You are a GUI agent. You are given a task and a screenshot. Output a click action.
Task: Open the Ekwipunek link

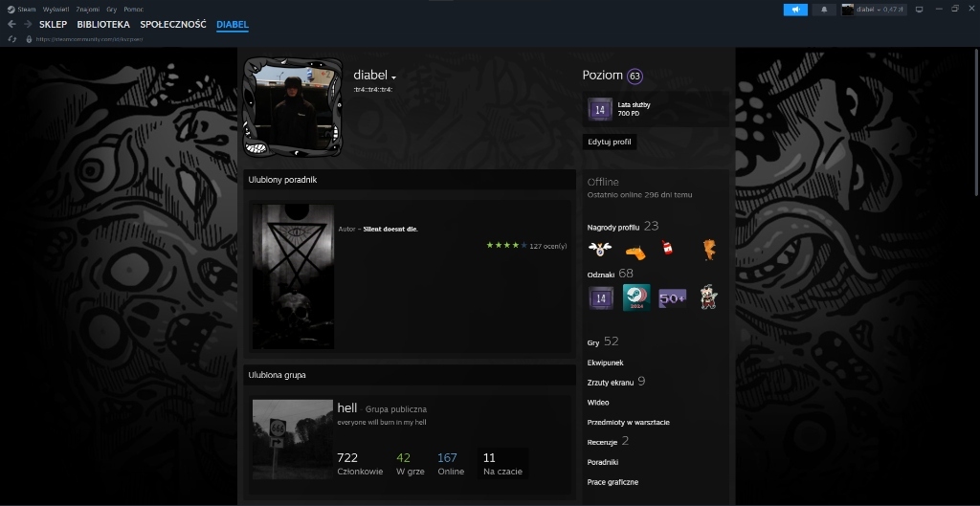[605, 363]
